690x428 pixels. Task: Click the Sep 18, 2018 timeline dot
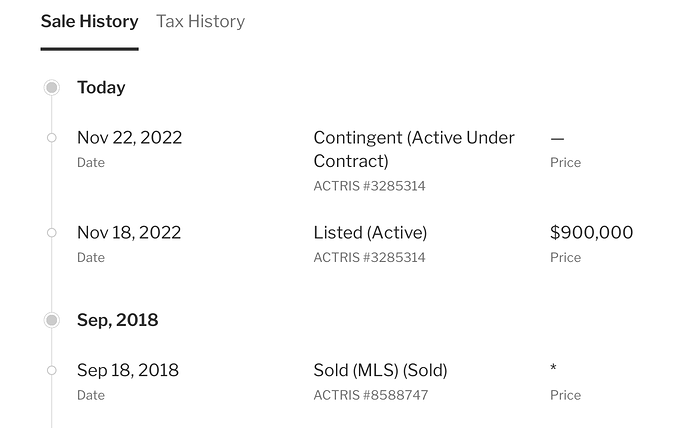(51, 370)
